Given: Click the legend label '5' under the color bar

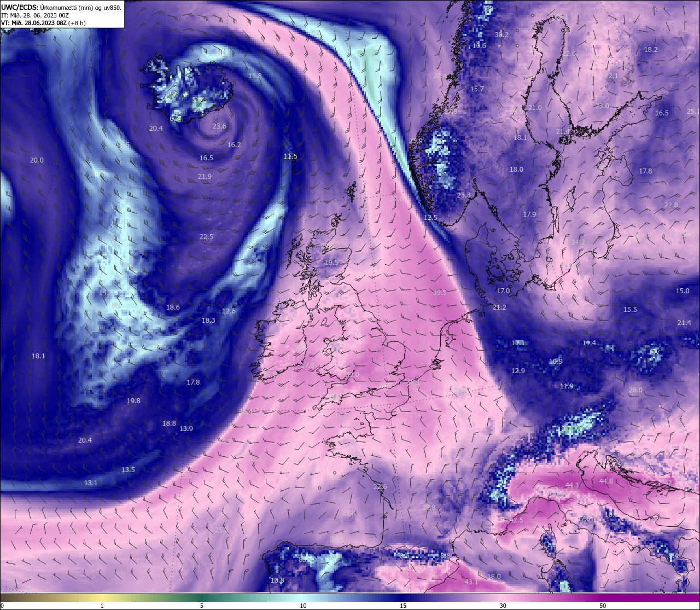Looking at the screenshot, I should coord(202,606).
